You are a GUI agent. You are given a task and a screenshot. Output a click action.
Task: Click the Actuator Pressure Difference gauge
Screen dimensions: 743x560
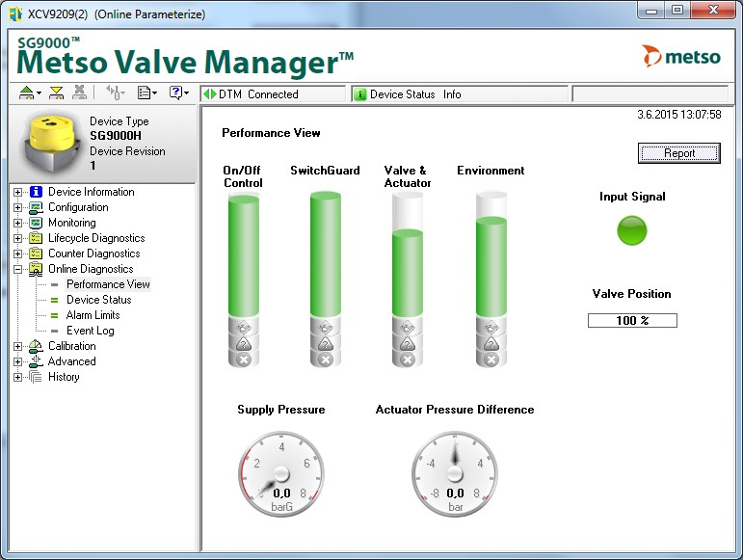coord(455,474)
